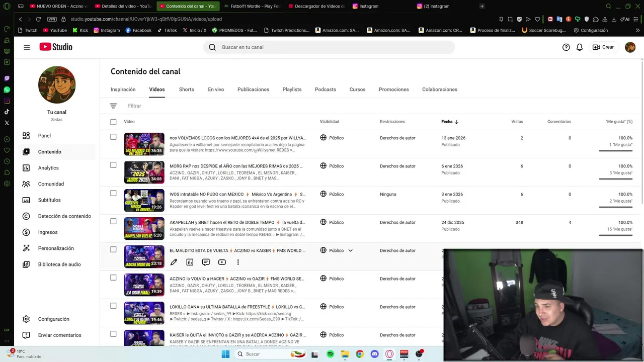The width and height of the screenshot is (644, 362).
Task: Switch to 'NUEVO ORDEN' browser tab
Action: 58,6
